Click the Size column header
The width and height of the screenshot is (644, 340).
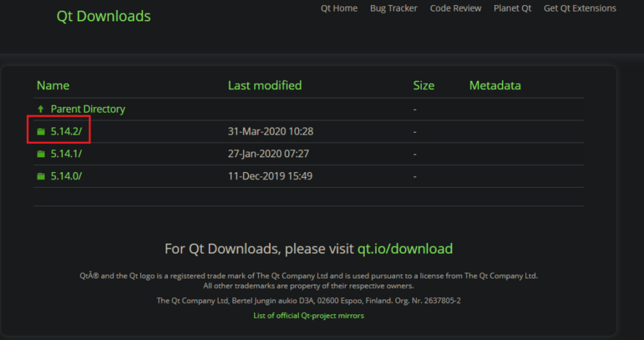pyautogui.click(x=424, y=85)
